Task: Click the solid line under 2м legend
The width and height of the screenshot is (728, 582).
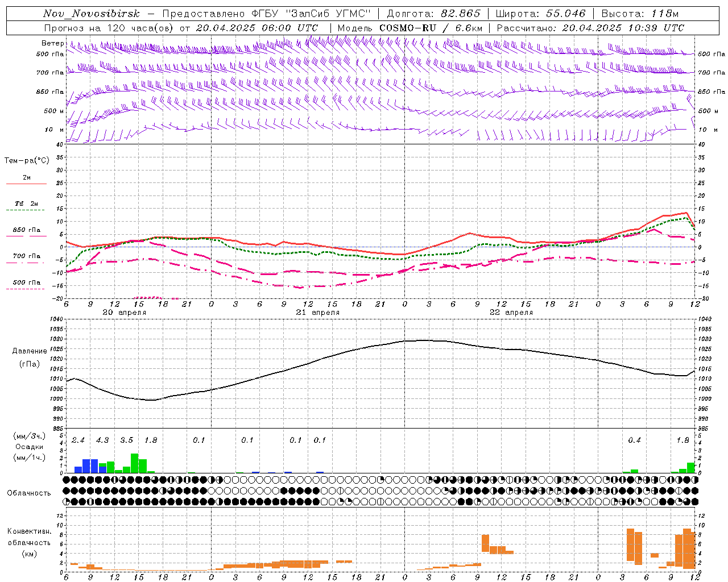Action: 26,184
